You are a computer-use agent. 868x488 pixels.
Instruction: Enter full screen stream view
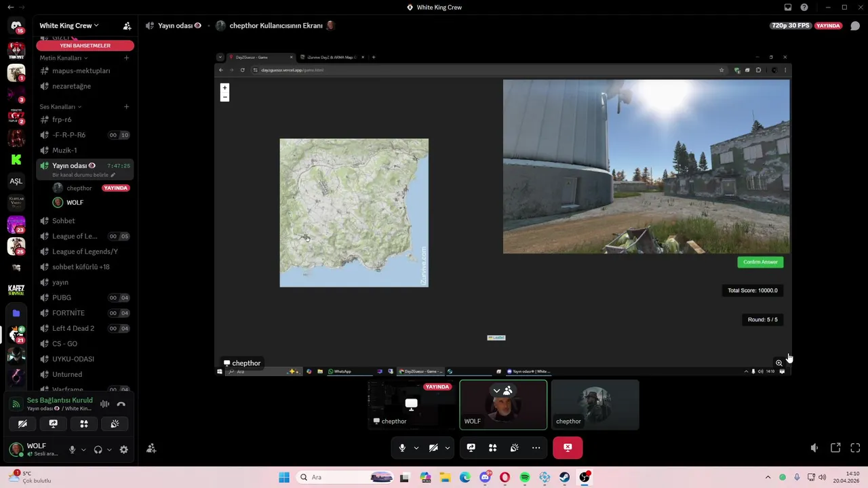pos(855,447)
